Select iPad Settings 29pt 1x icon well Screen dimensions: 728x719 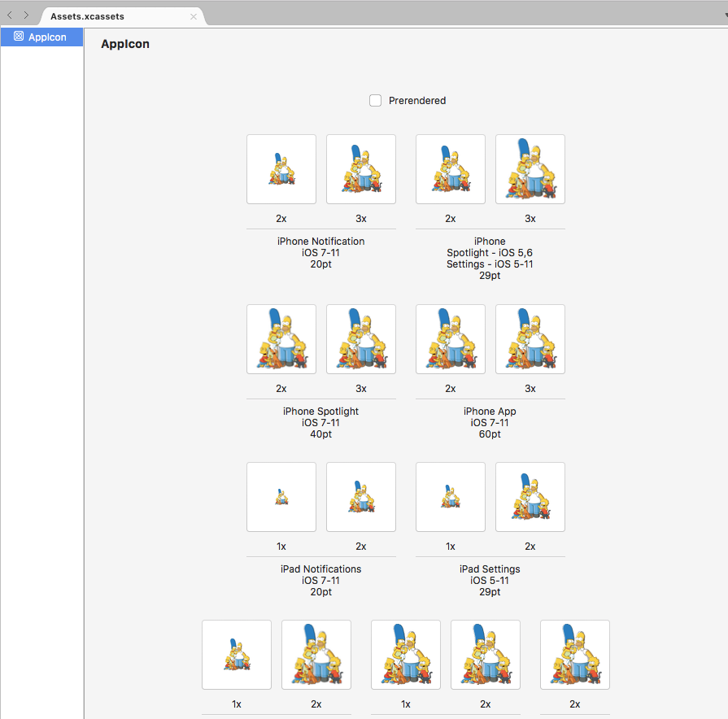pyautogui.click(x=451, y=497)
